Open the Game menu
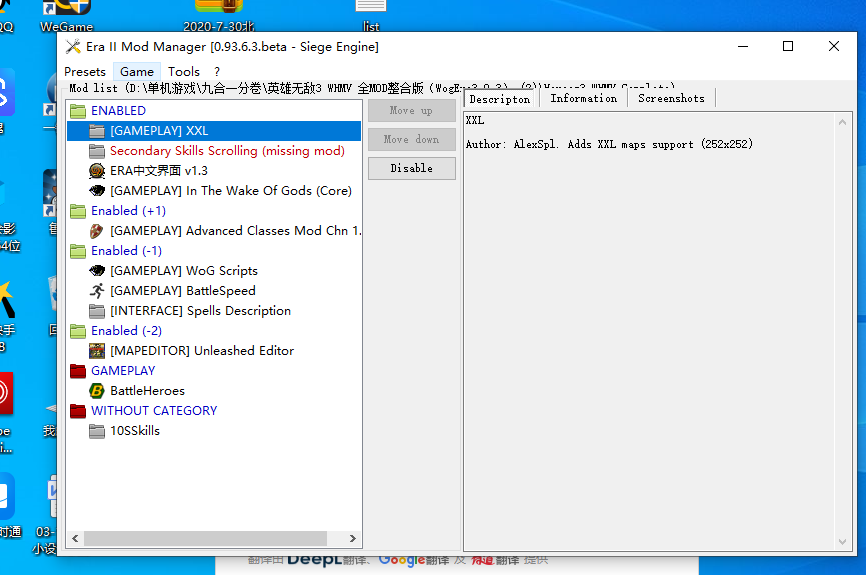Image resolution: width=866 pixels, height=575 pixels. 137,72
